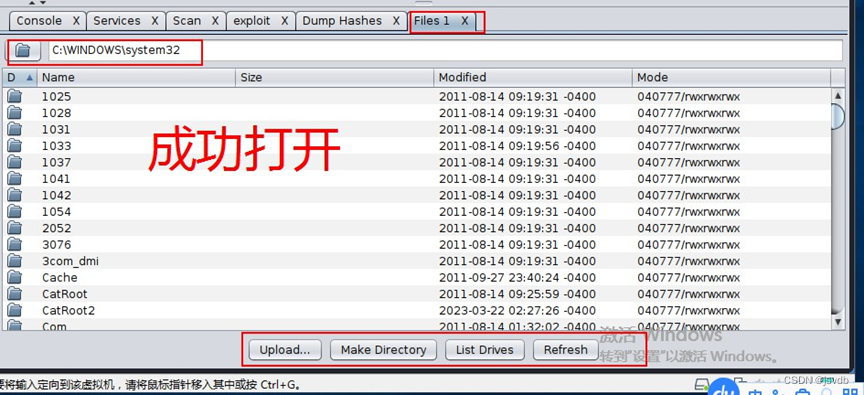864x395 pixels.
Task: Select the folder name 1033
Action: pos(57,146)
